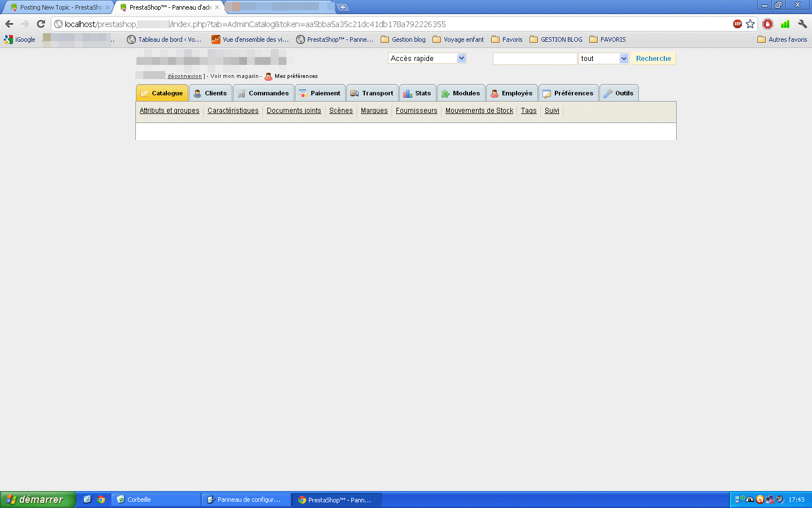Open Mouvements de Stock link
This screenshot has height=508, width=812.
(479, 111)
